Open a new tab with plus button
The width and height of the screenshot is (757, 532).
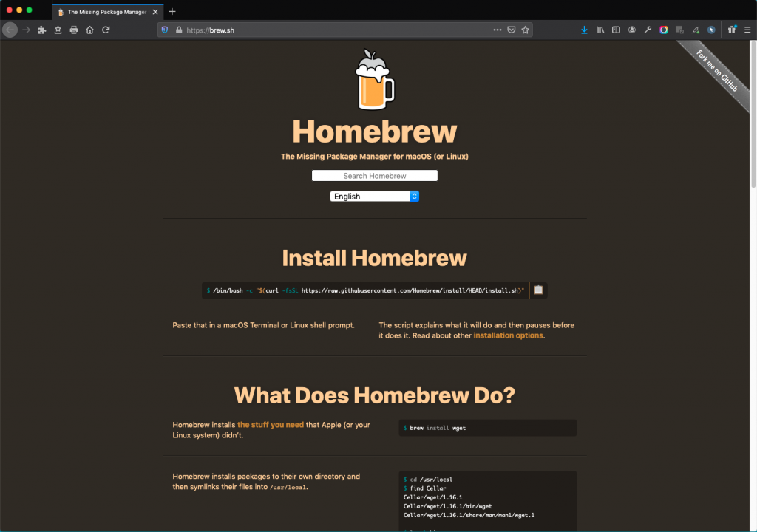click(x=172, y=12)
